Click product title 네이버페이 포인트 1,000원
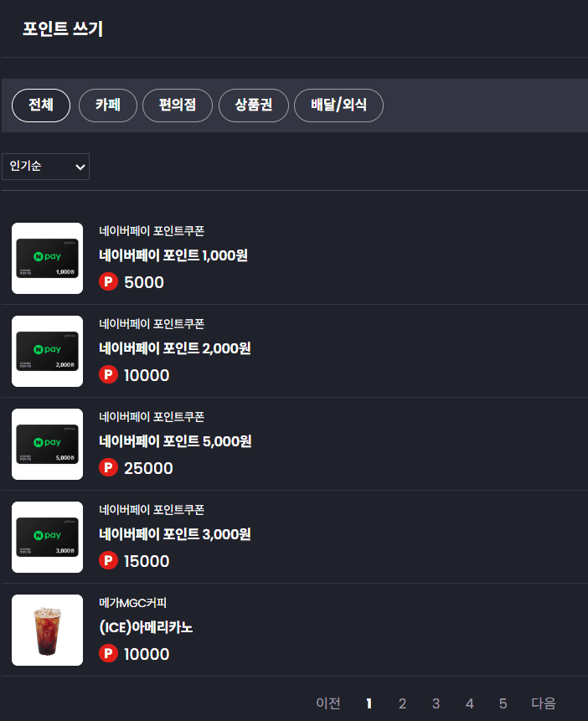This screenshot has width=588, height=721. (173, 255)
